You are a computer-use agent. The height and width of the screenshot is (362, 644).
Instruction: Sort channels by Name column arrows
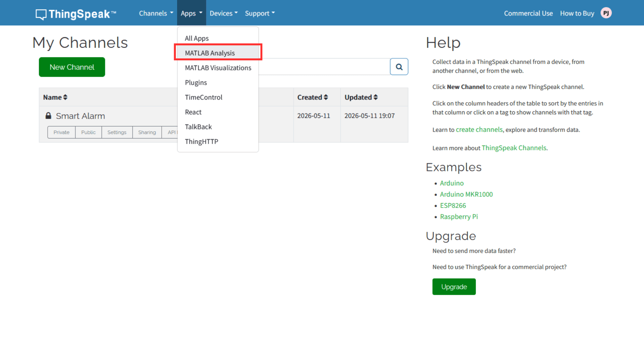pyautogui.click(x=65, y=97)
